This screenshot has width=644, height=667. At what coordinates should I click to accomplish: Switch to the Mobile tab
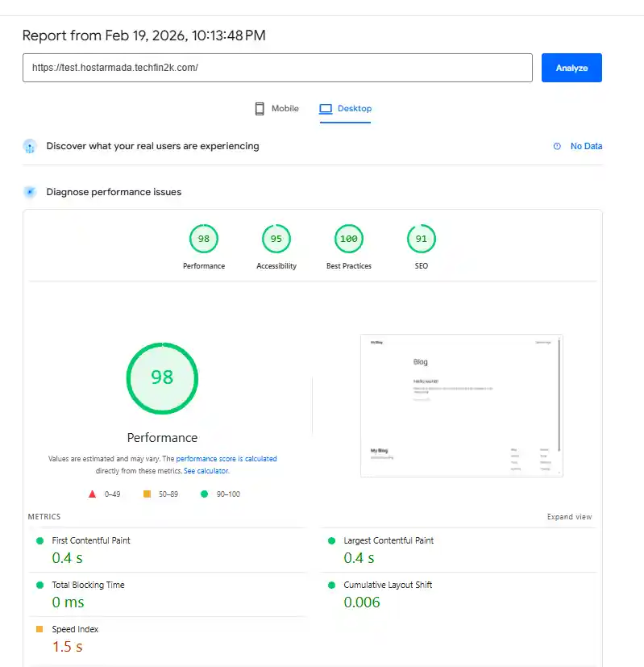click(x=276, y=108)
